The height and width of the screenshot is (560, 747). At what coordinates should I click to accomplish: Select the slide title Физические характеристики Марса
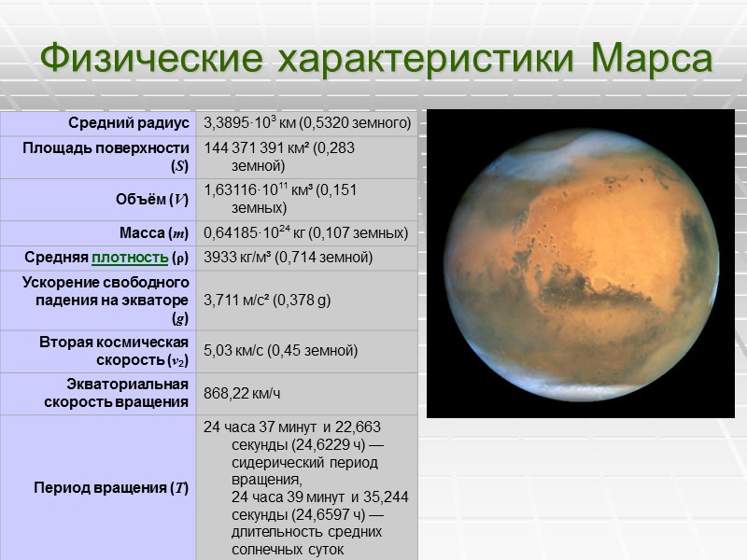373,56
